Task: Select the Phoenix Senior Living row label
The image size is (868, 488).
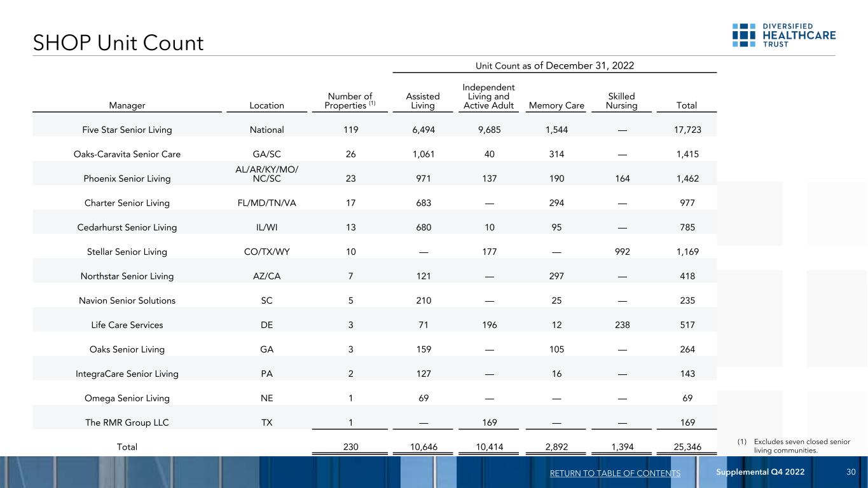Action: [127, 179]
